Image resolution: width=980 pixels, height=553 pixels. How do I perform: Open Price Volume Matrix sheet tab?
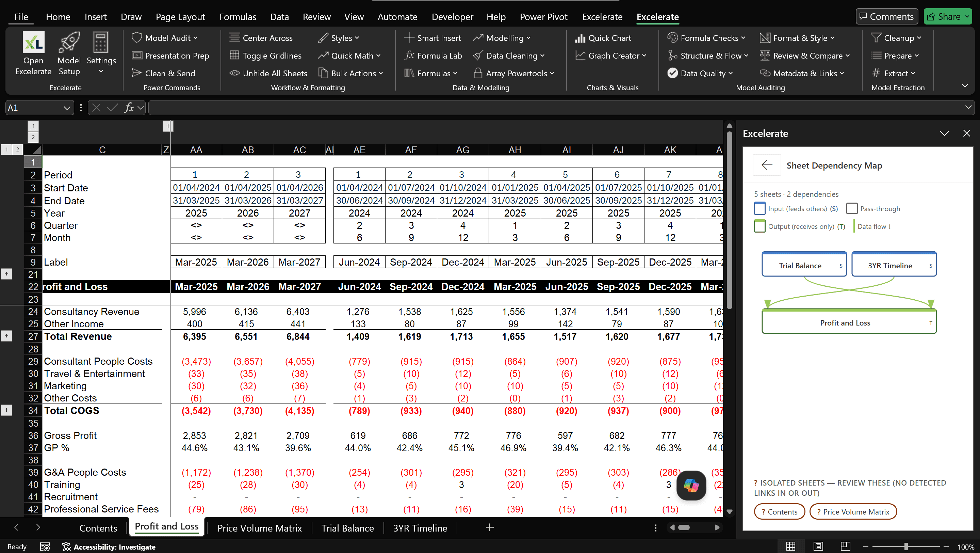(x=259, y=528)
